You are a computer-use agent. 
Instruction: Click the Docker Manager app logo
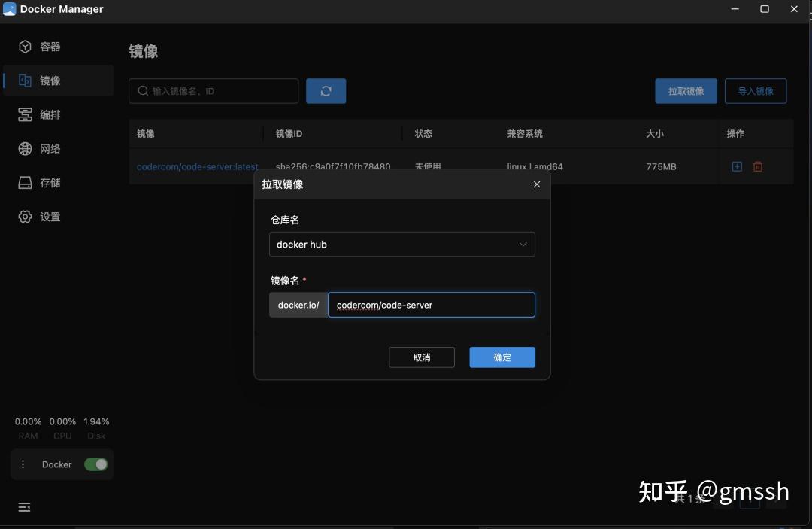9,9
